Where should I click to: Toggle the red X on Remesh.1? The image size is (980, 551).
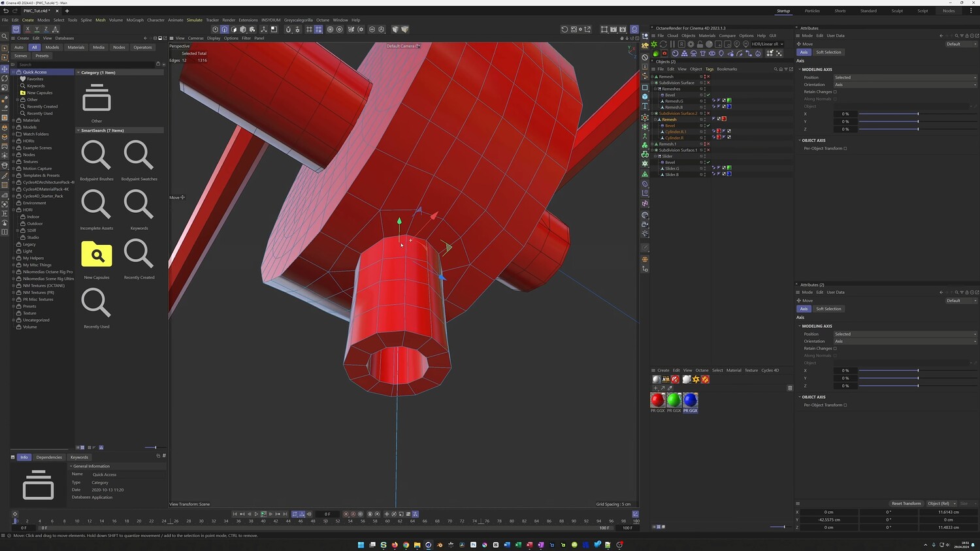pyautogui.click(x=708, y=144)
